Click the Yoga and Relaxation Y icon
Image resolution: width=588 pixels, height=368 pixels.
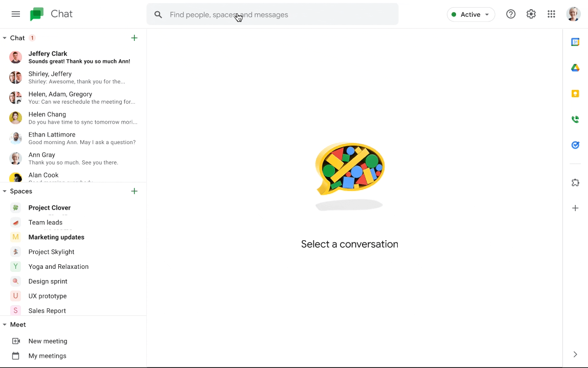coord(15,266)
